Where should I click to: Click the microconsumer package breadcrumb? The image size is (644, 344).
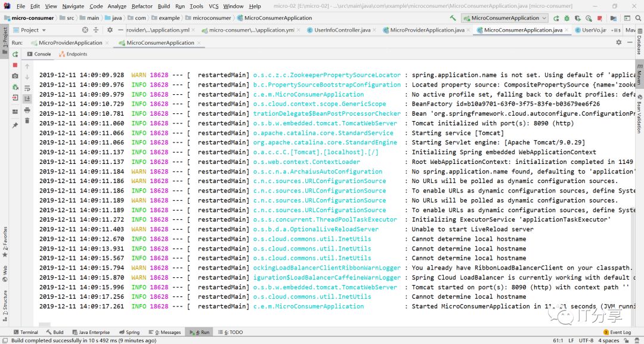click(x=209, y=18)
